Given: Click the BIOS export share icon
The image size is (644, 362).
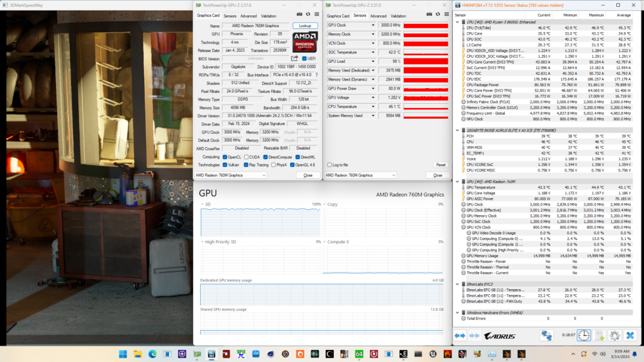Looking at the screenshot, I should (294, 58).
